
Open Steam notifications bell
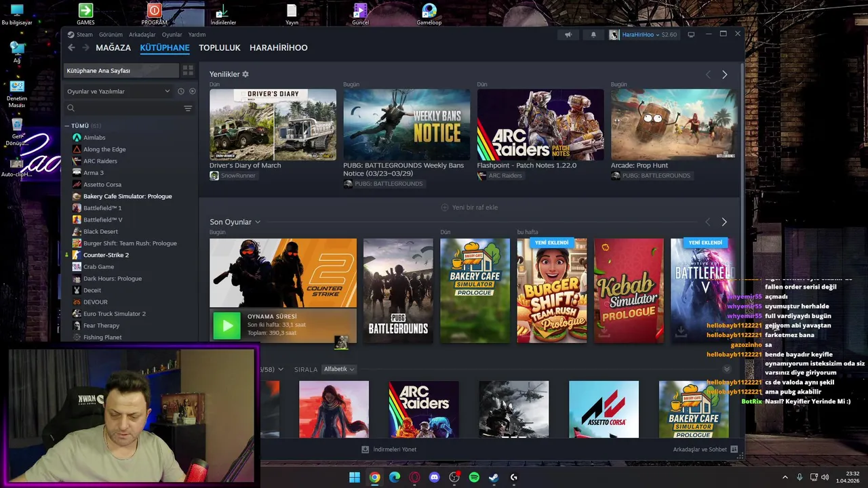click(593, 35)
